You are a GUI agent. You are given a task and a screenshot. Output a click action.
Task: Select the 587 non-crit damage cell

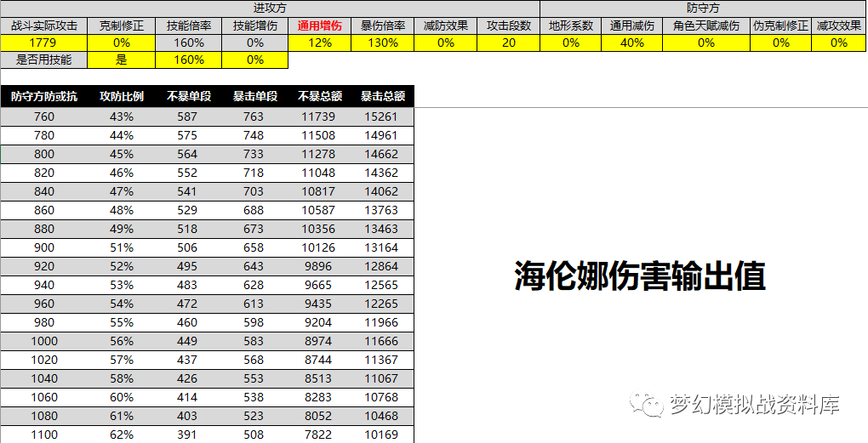point(189,116)
